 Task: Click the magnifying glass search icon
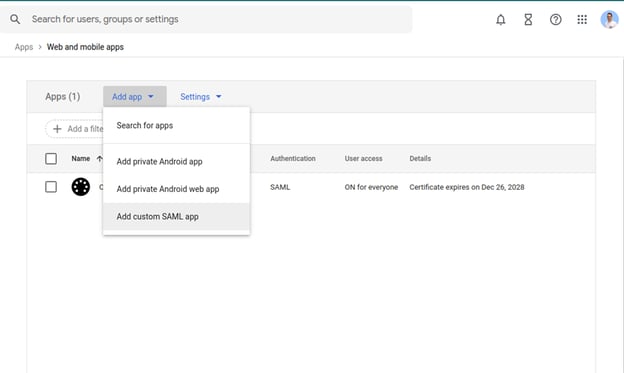click(15, 19)
